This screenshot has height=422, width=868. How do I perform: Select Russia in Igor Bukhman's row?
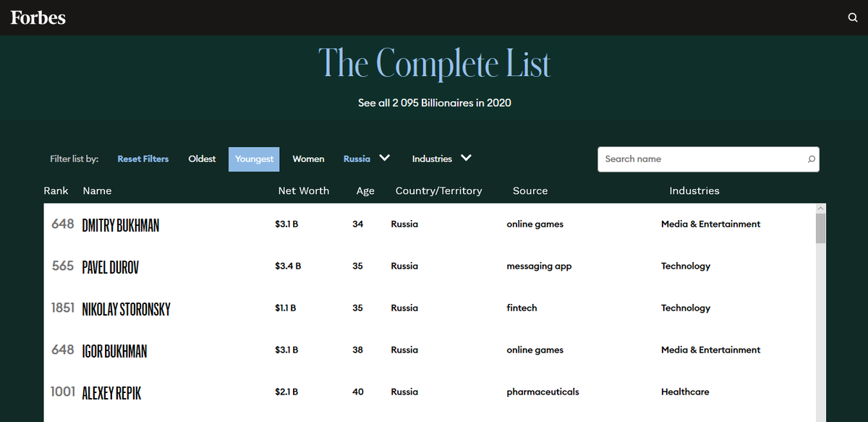404,350
